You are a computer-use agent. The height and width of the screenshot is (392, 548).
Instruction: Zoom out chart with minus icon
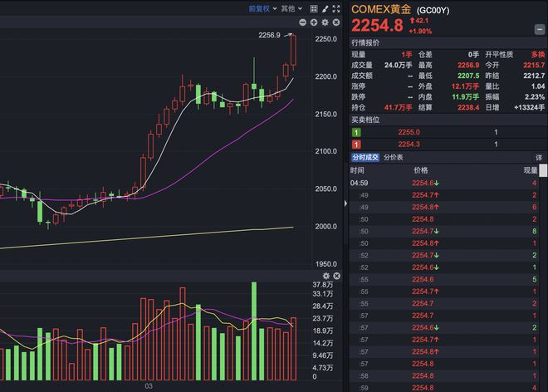(x=303, y=22)
